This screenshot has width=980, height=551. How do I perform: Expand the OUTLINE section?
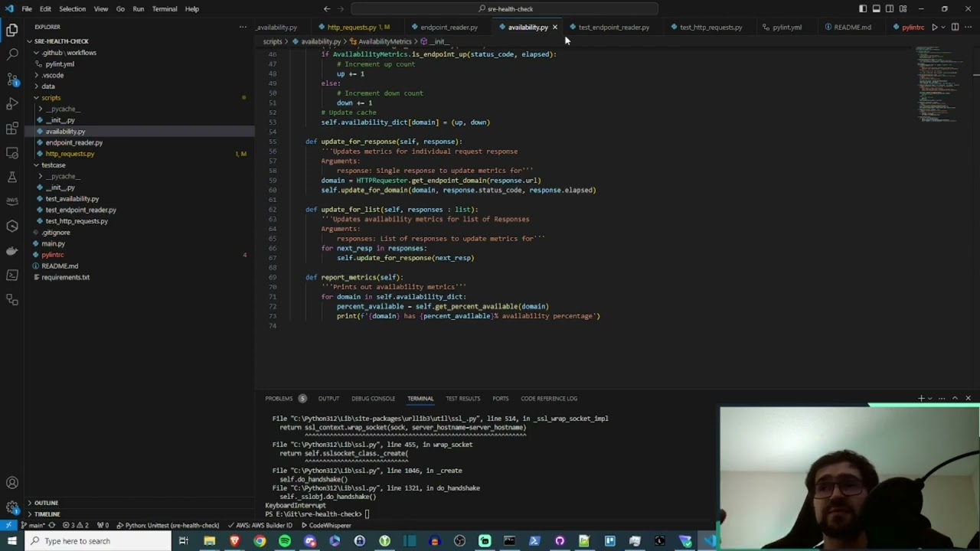coord(46,503)
